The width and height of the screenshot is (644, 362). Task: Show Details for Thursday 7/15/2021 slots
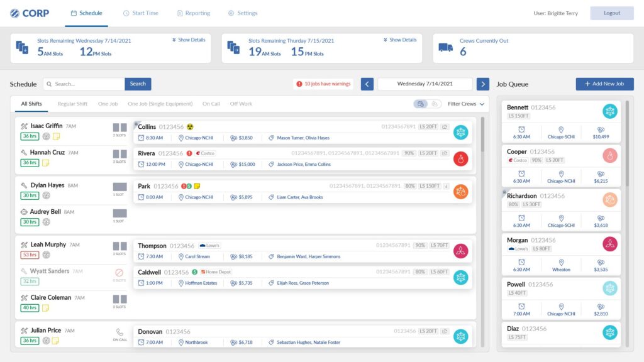pos(400,40)
